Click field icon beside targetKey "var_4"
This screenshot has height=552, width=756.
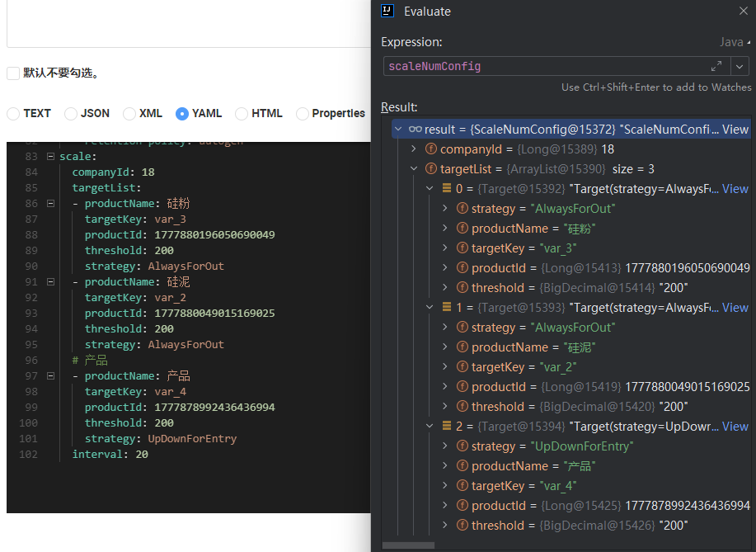pyautogui.click(x=463, y=485)
